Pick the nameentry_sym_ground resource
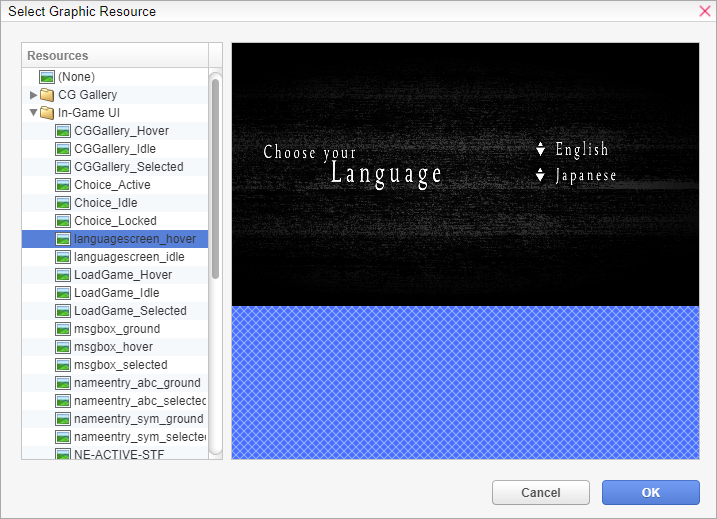The image size is (717, 519). coord(139,419)
